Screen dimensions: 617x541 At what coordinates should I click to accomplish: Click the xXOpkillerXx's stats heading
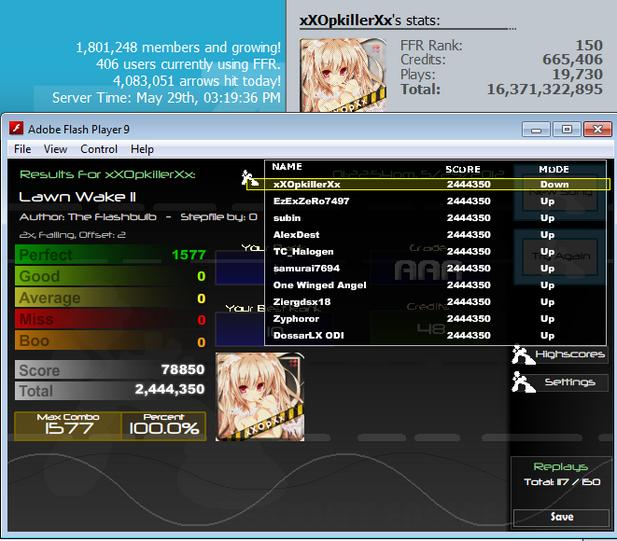(x=369, y=20)
